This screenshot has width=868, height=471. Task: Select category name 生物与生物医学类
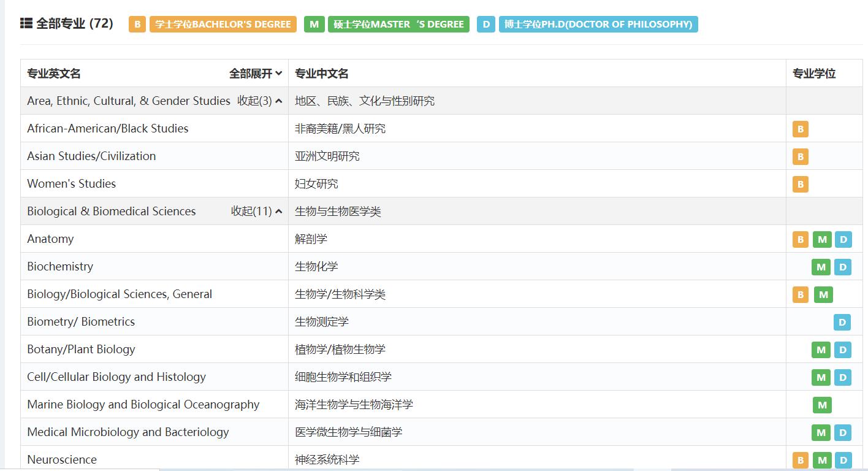pyautogui.click(x=338, y=212)
